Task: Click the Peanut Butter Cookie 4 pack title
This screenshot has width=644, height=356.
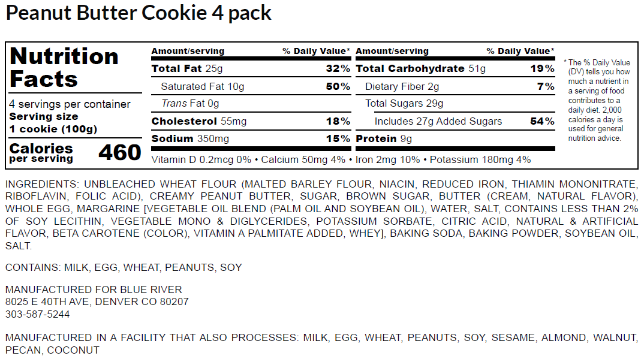Action: click(139, 13)
